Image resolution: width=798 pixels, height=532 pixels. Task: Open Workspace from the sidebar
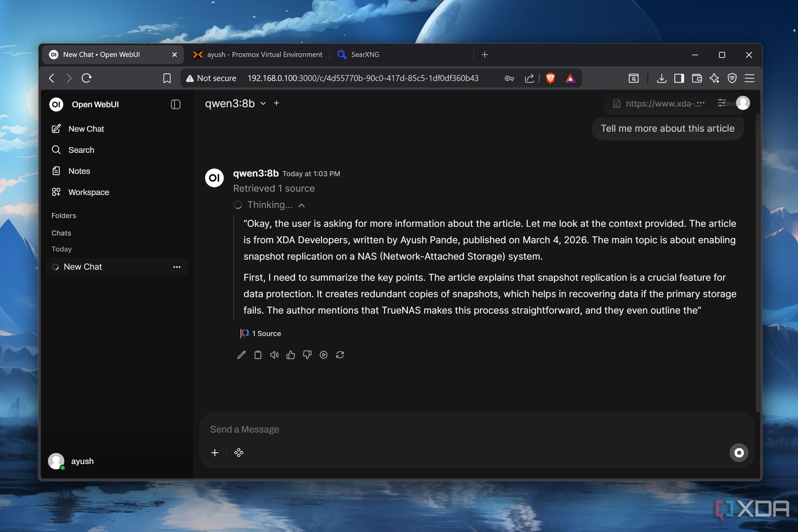click(x=89, y=192)
